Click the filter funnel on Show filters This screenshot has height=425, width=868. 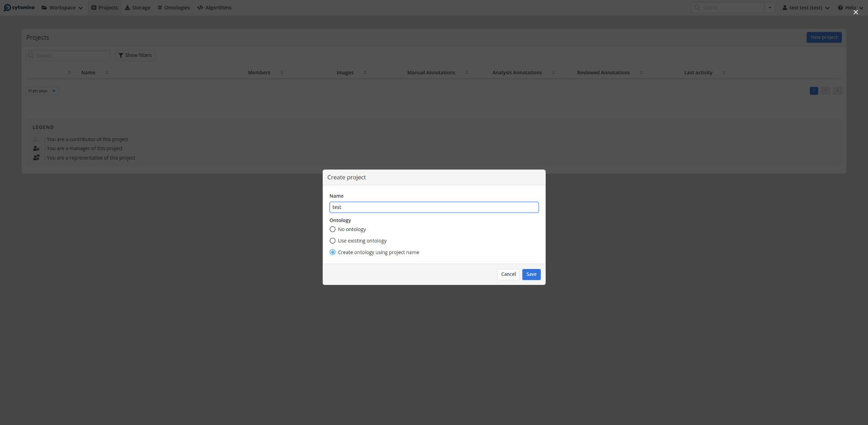[x=121, y=55]
